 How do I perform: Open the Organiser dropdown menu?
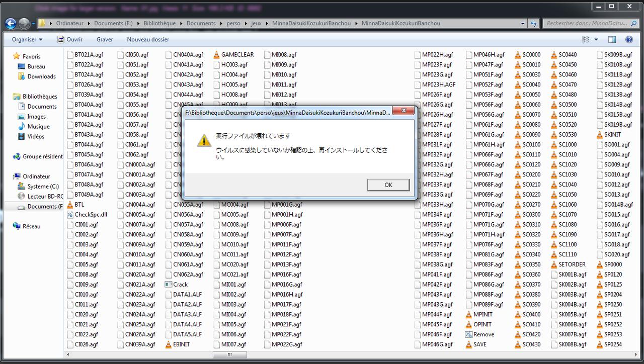[x=27, y=39]
